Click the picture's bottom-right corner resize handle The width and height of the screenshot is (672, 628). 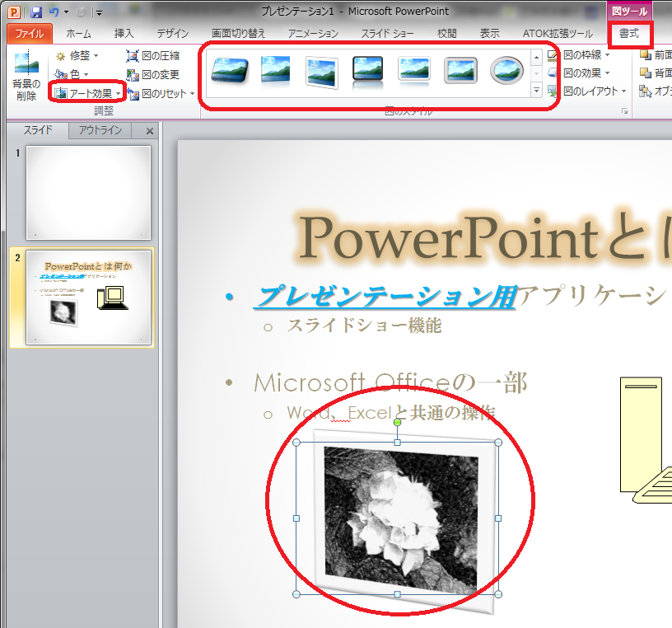point(498,594)
